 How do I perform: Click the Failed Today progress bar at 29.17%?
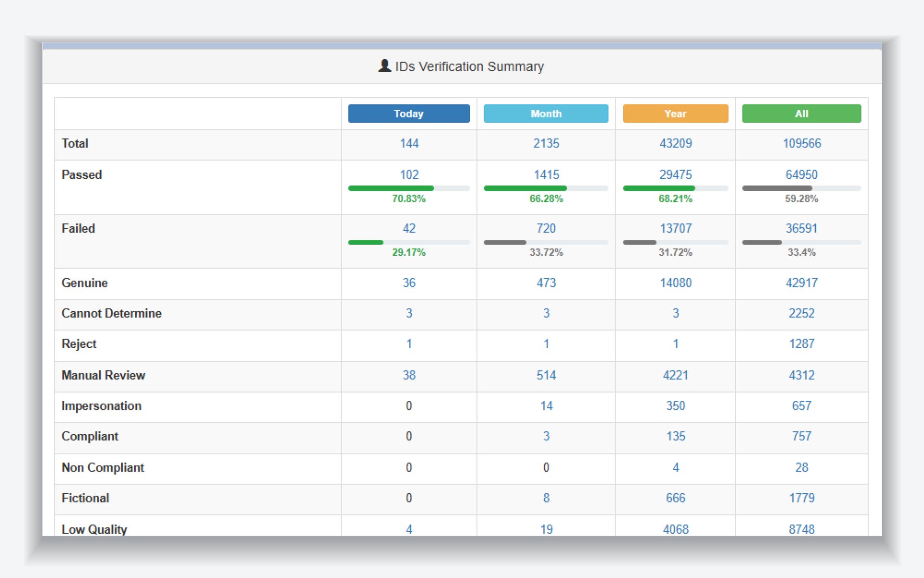(409, 242)
